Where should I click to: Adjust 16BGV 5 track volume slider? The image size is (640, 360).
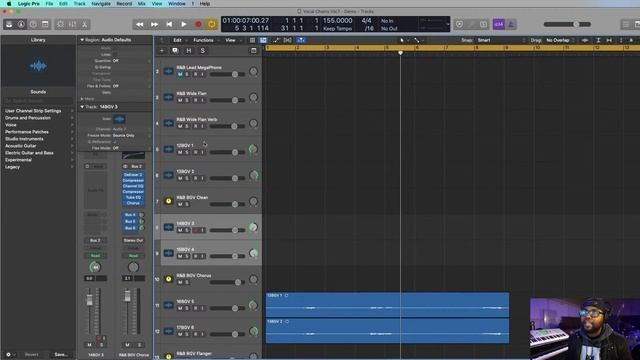(227, 308)
